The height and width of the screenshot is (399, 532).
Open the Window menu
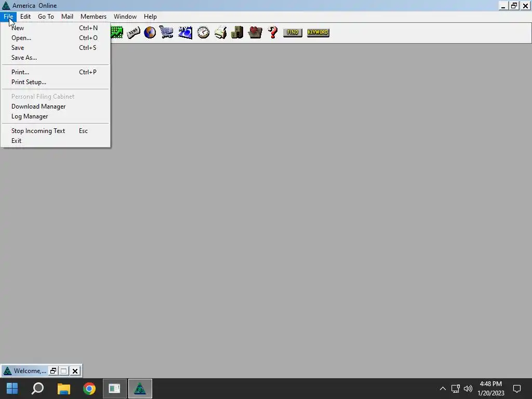tap(125, 16)
